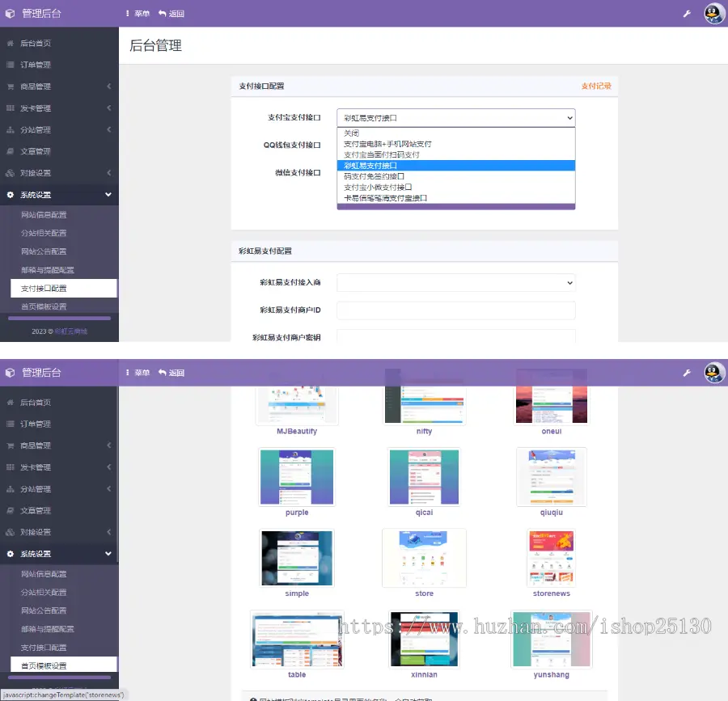Choose the purple template thumbnail

pos(297,477)
